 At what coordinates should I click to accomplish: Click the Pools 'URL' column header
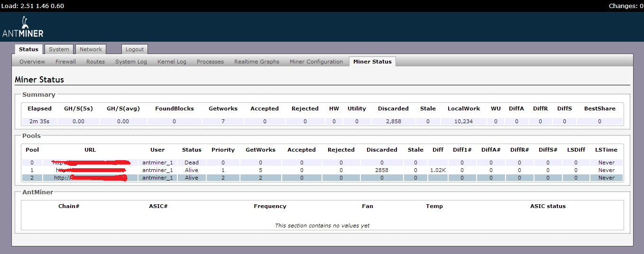tap(90, 150)
